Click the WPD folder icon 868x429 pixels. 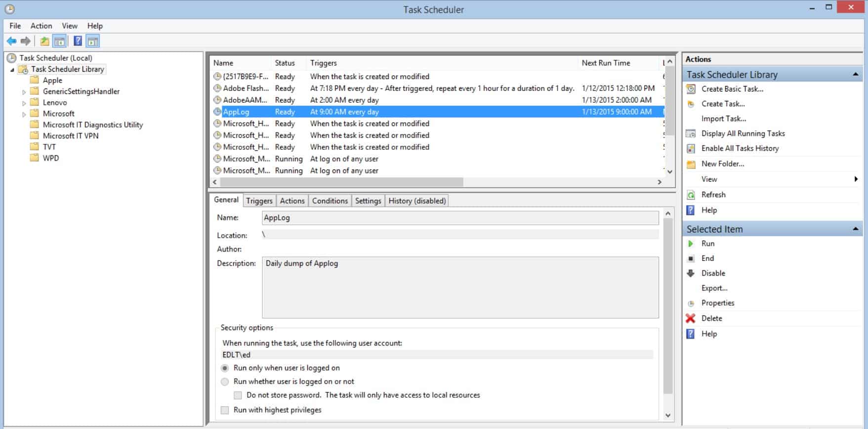34,158
